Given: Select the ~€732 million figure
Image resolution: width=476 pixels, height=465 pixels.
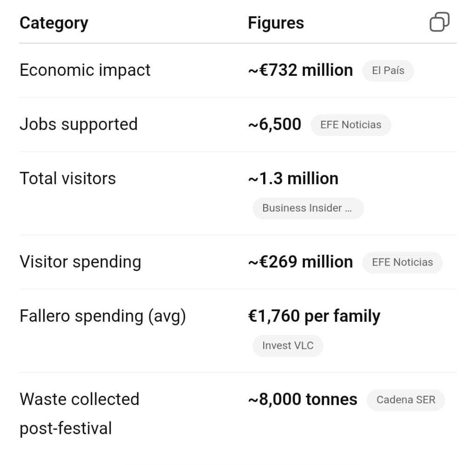Looking at the screenshot, I should point(300,70).
